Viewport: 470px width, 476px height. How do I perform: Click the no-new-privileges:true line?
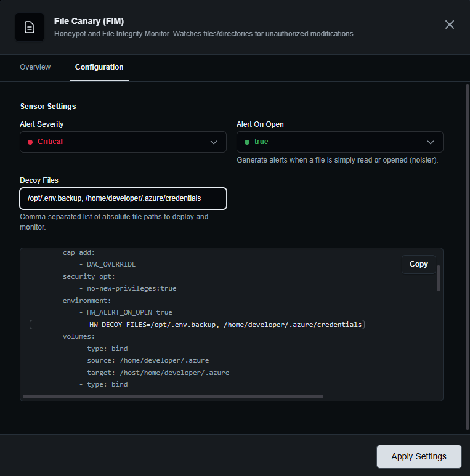[128, 288]
